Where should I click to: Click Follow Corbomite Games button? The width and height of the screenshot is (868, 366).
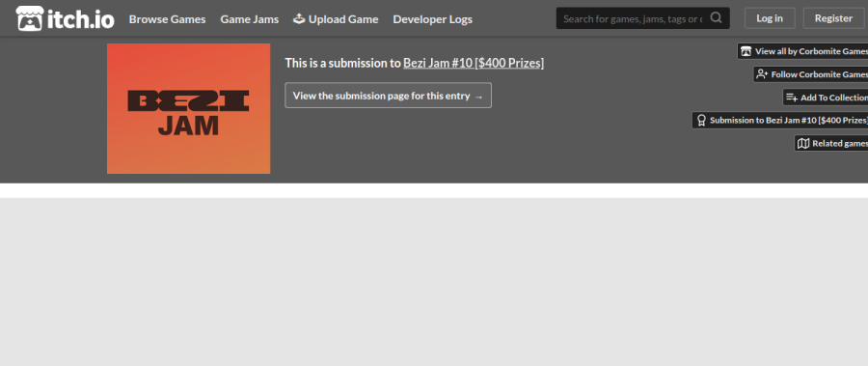tap(811, 74)
